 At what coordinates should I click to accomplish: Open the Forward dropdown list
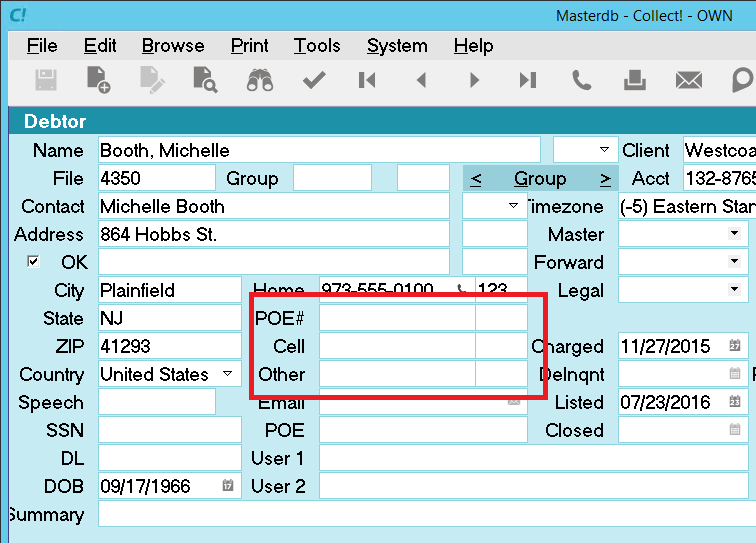(734, 262)
